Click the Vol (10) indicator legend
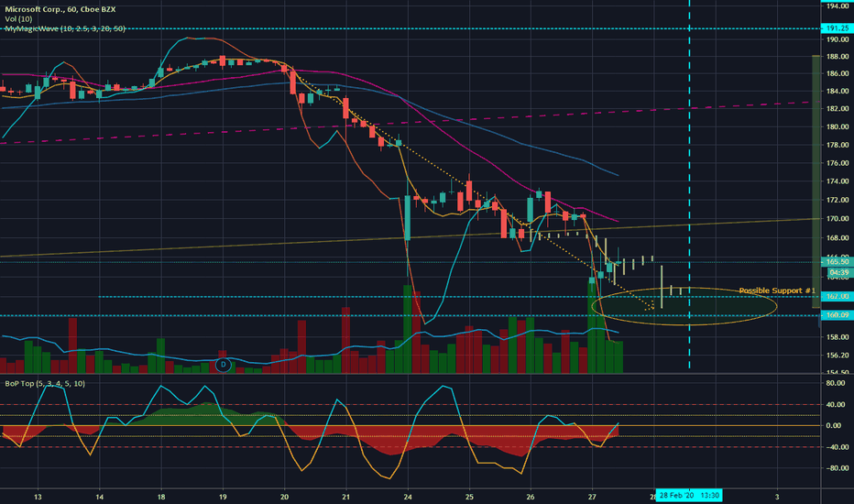Image resolution: width=854 pixels, height=504 pixels. [x=18, y=19]
